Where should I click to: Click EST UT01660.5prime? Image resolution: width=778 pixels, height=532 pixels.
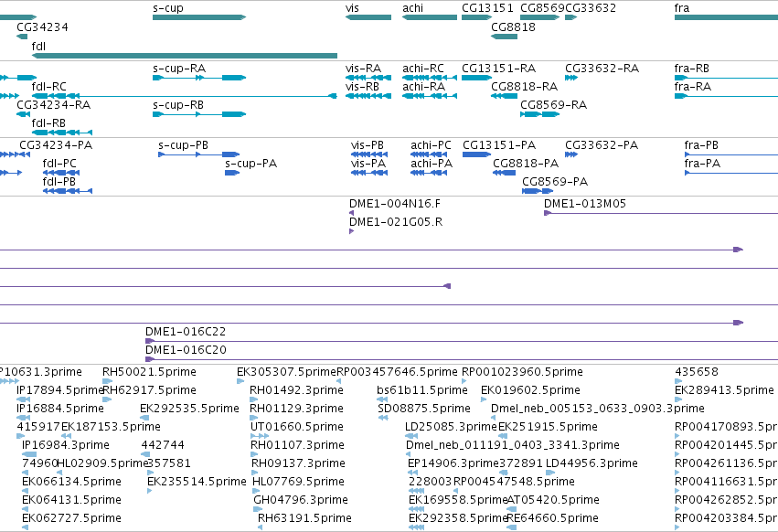pos(260,436)
